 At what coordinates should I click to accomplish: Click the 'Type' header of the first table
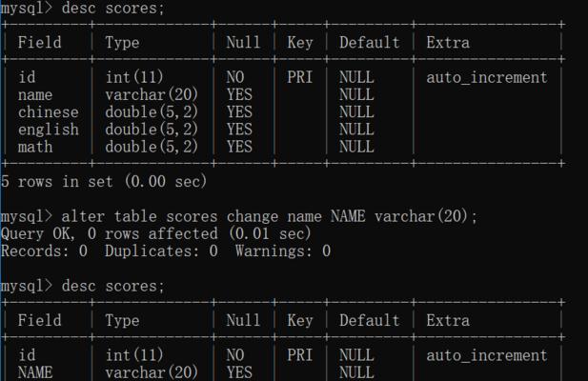tap(122, 42)
